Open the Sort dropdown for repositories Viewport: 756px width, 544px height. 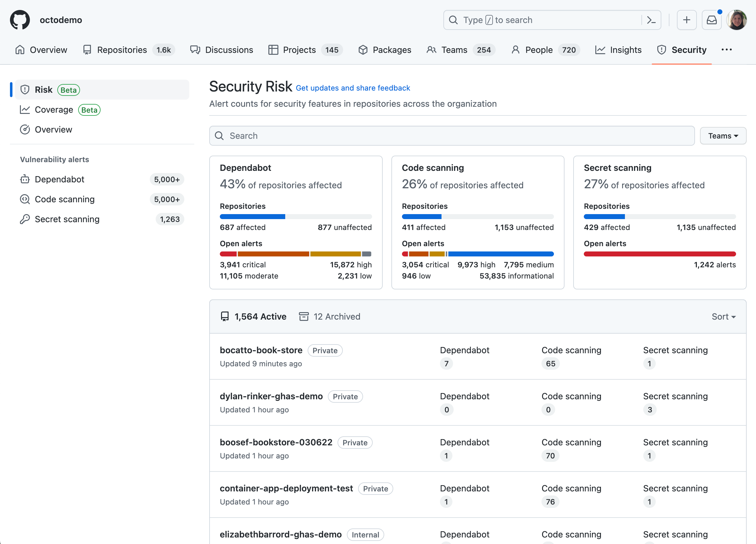click(x=724, y=317)
